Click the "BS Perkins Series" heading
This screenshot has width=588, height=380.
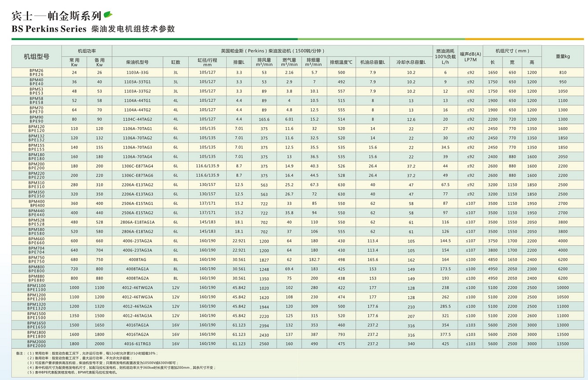coord(49,30)
